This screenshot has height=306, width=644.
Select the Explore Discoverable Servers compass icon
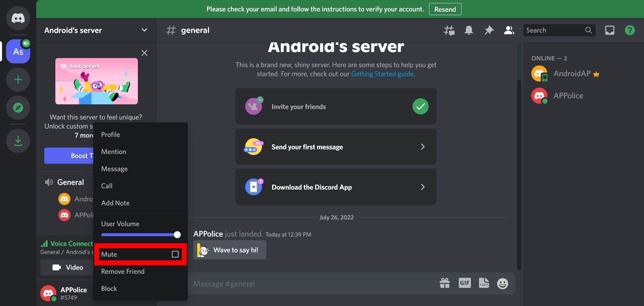(18, 108)
